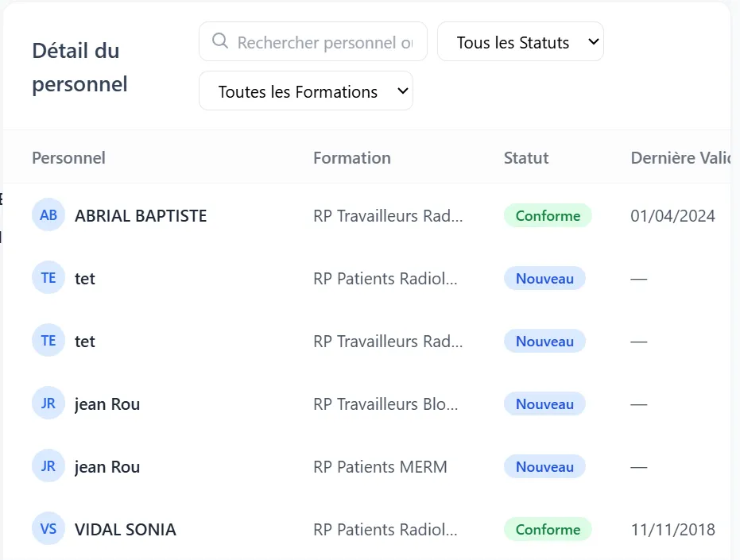Screen dimensions: 740x560
Task: Click the TE avatar in the RP Patients Radiol row
Action: (x=48, y=277)
